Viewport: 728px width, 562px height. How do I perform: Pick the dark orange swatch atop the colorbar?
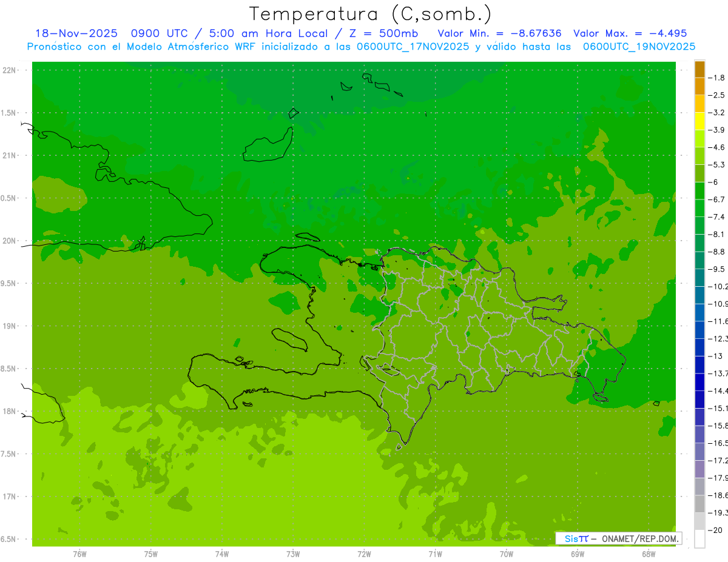point(699,69)
